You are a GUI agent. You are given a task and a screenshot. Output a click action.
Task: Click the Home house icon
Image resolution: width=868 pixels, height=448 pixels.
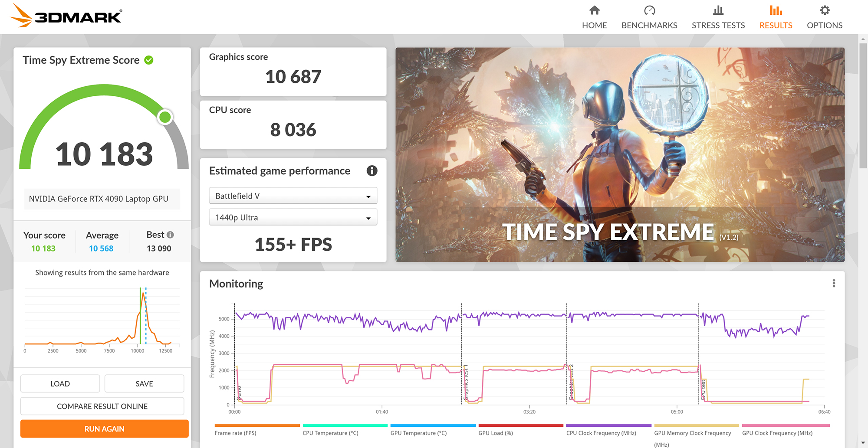point(594,10)
